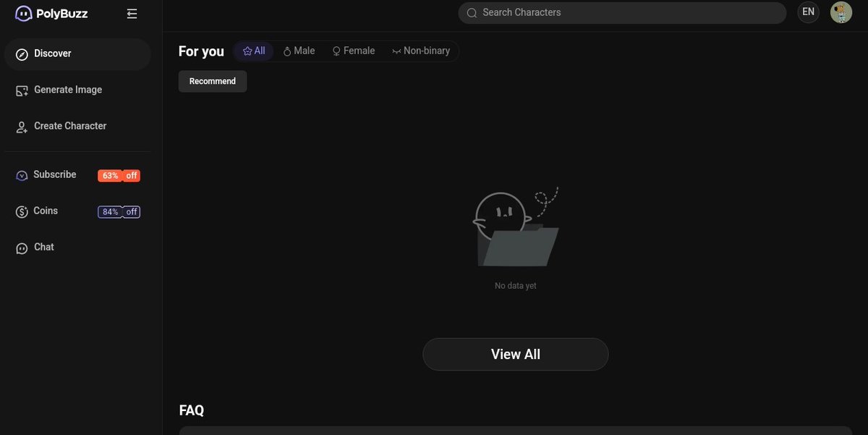Open the user profile avatar
Image resolution: width=868 pixels, height=435 pixels.
pos(841,12)
